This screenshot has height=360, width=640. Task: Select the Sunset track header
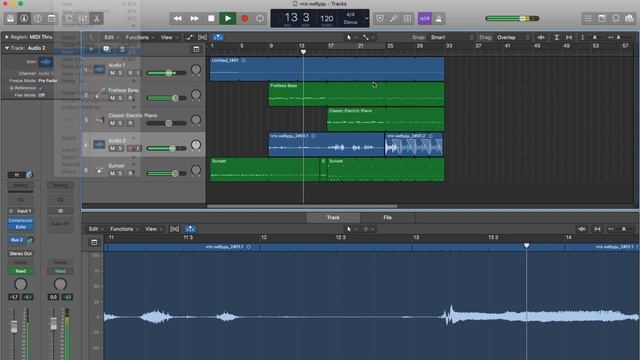[x=144, y=169]
